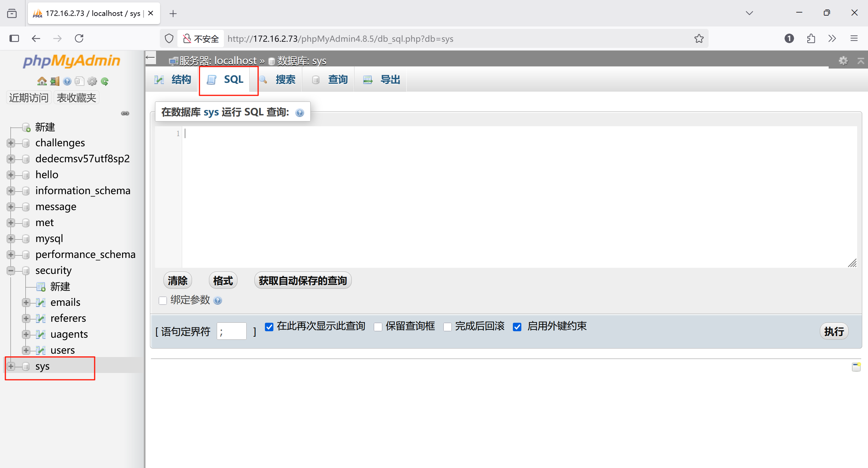The width and height of the screenshot is (868, 468).
Task: Click the emails table icon
Action: pyautogui.click(x=41, y=302)
